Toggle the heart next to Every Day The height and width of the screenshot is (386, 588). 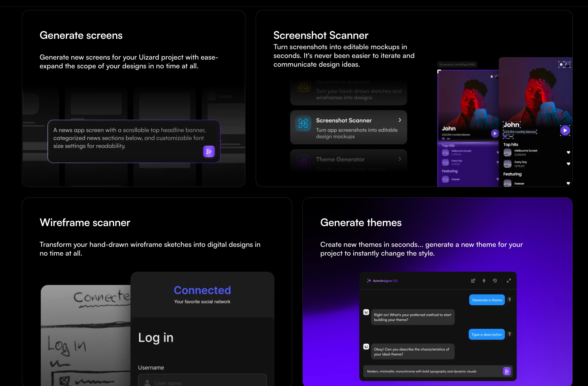568,164
